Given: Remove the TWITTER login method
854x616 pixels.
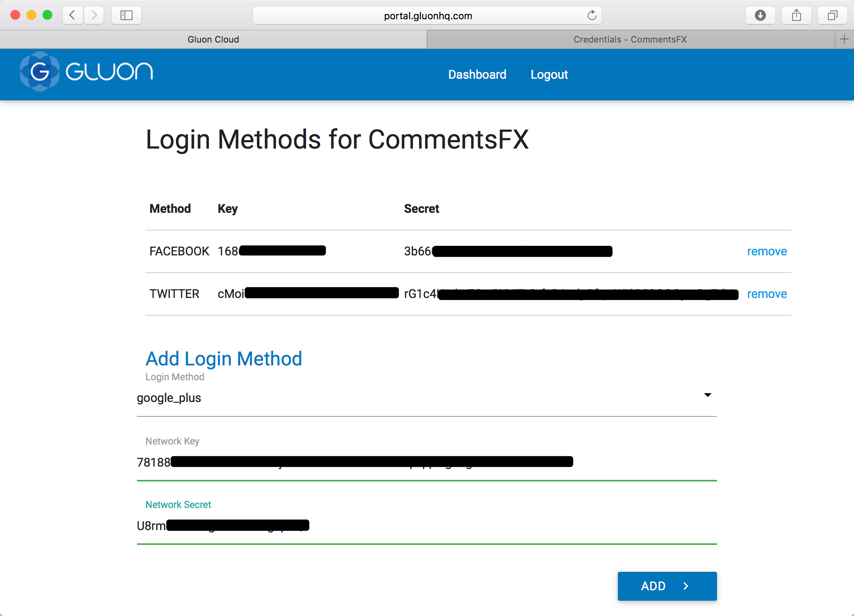Looking at the screenshot, I should (x=767, y=294).
